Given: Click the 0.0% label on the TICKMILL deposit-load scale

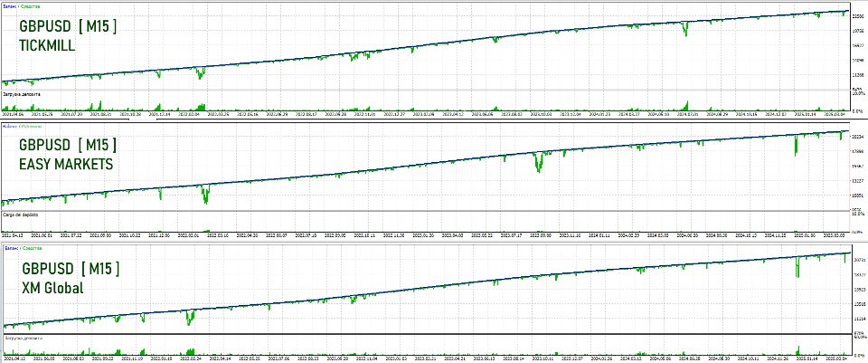Looking at the screenshot, I should (x=859, y=111).
